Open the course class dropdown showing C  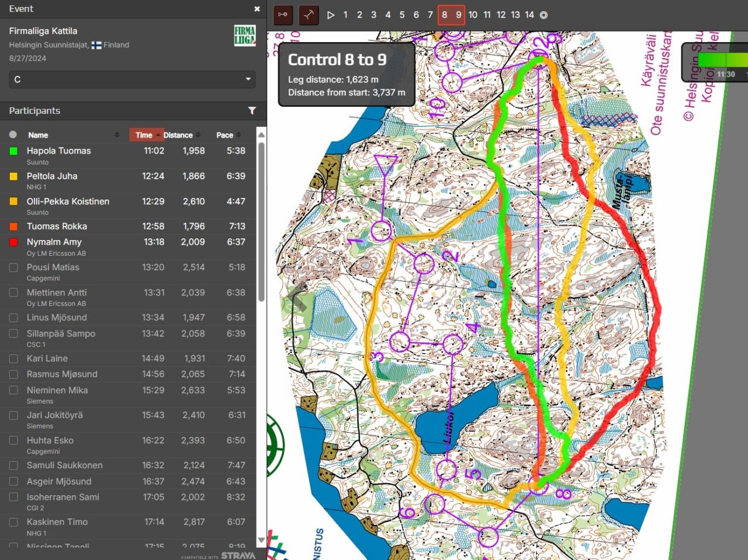point(132,79)
